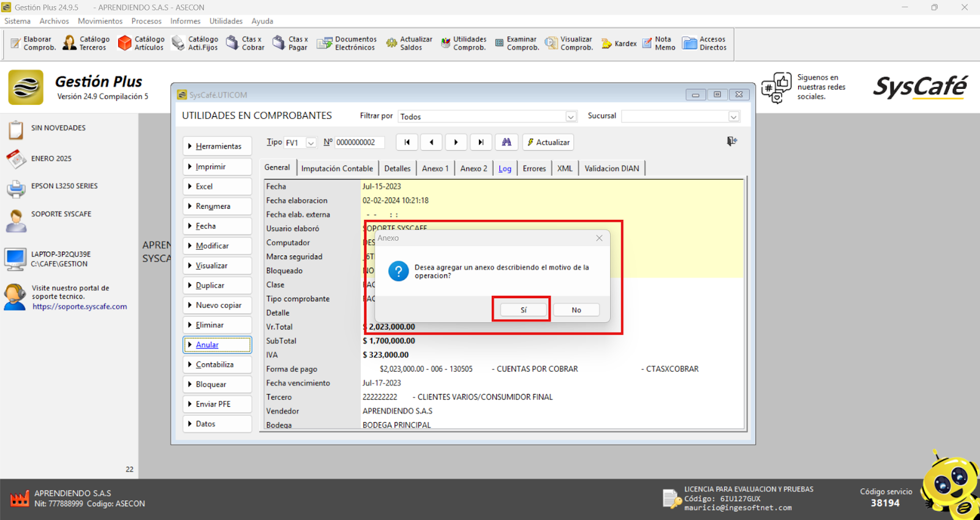Click the Nº document number field

click(359, 143)
